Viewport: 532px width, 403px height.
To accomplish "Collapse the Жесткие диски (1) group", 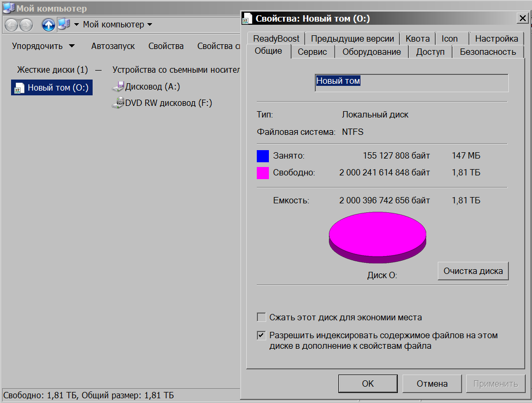I will 98,70.
